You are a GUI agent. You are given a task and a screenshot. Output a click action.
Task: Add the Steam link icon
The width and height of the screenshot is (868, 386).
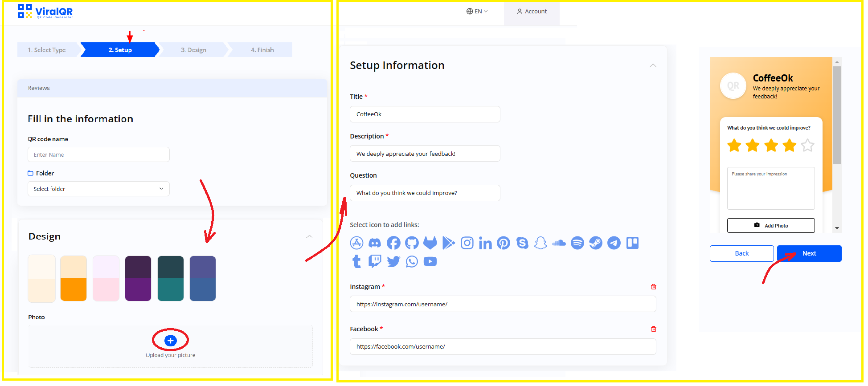point(596,243)
